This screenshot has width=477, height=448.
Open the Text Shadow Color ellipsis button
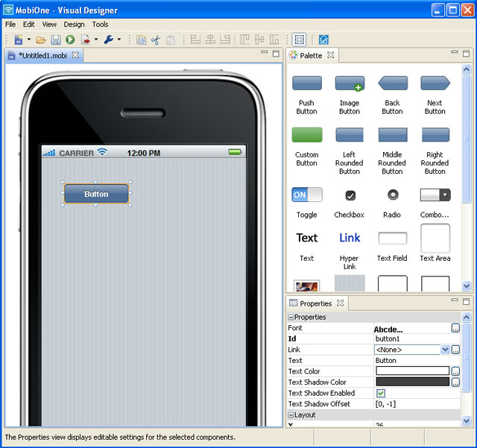(x=455, y=382)
